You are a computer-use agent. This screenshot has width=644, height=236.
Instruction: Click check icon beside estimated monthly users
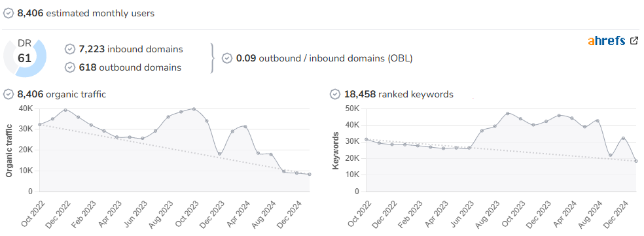(9, 13)
